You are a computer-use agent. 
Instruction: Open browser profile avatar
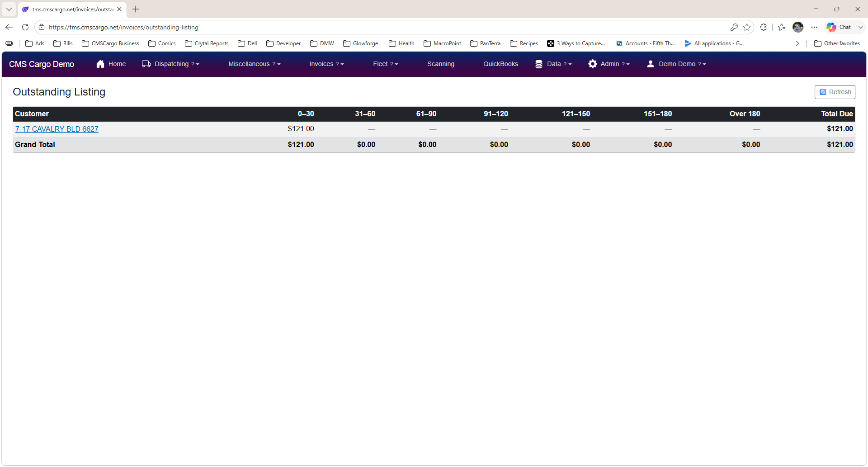(x=798, y=27)
